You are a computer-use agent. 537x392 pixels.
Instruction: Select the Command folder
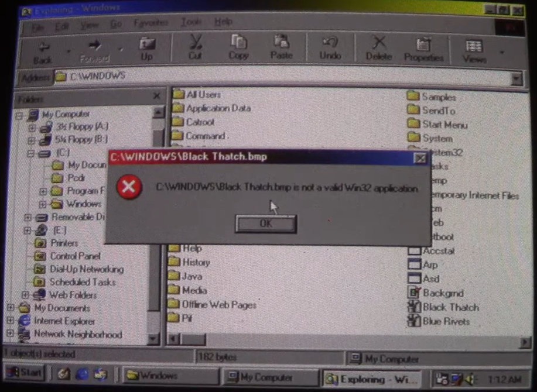[x=205, y=136]
